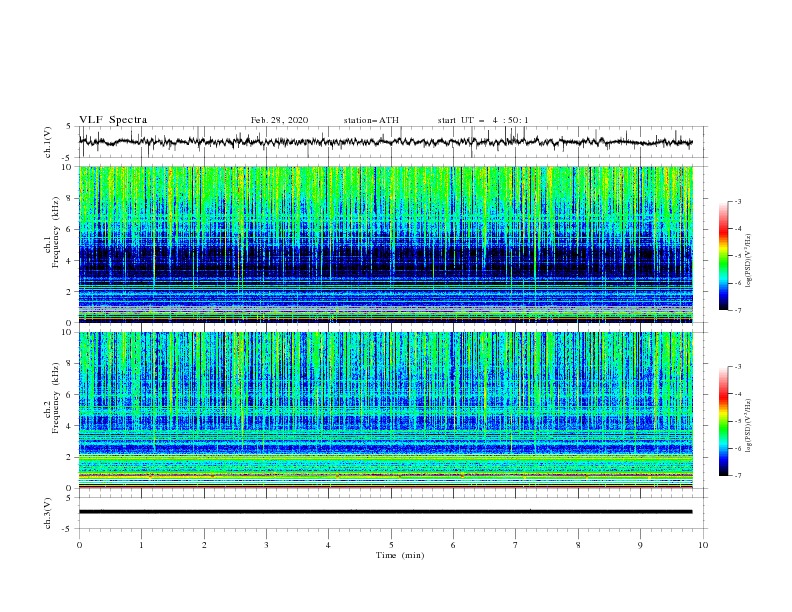This screenshot has height=612, width=792.
Task: Click the ch.1 PSD color scale bar
Action: (724, 256)
